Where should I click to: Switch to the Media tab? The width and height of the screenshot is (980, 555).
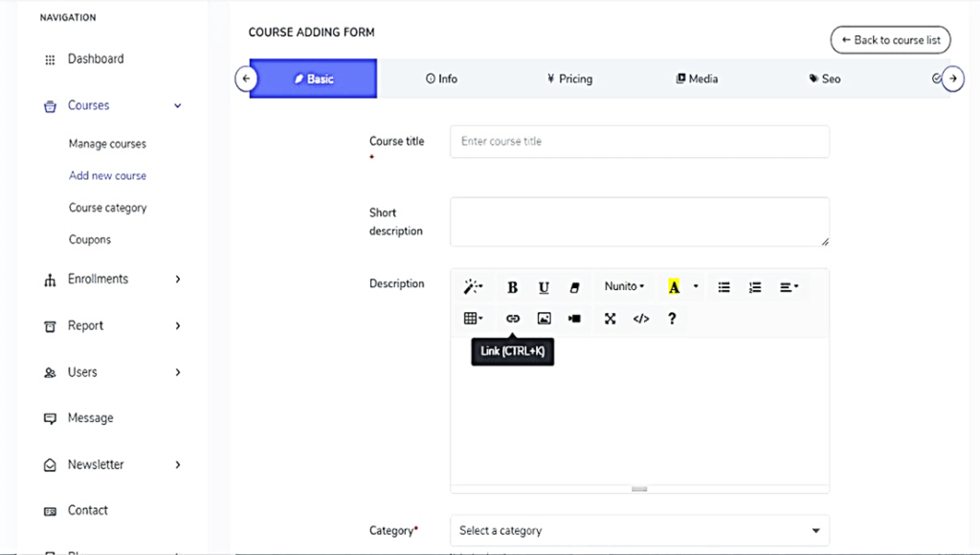click(697, 78)
